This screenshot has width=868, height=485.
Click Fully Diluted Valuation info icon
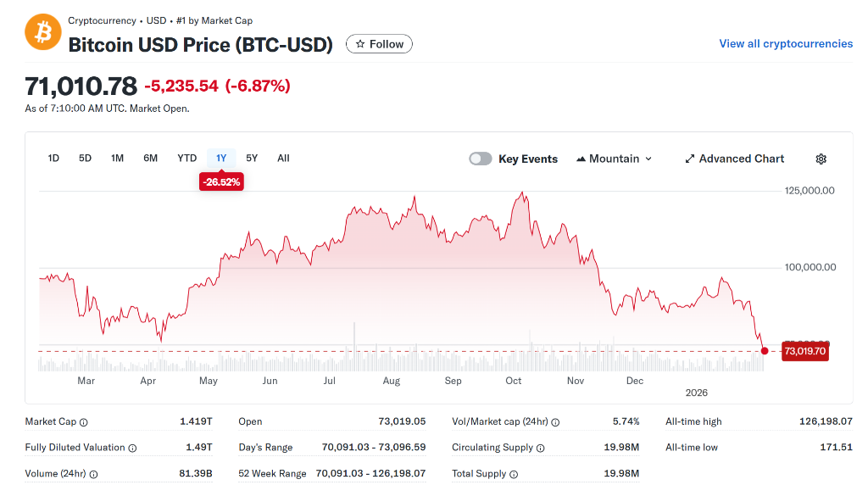click(132, 448)
